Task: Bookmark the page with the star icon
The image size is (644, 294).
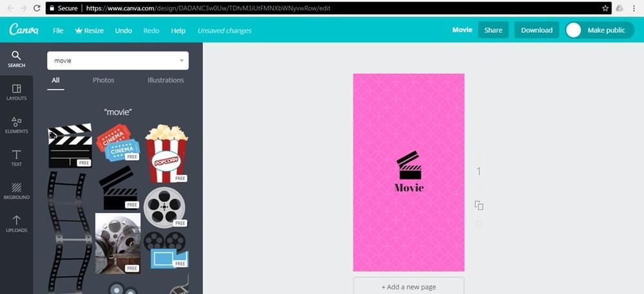Action: (605, 8)
